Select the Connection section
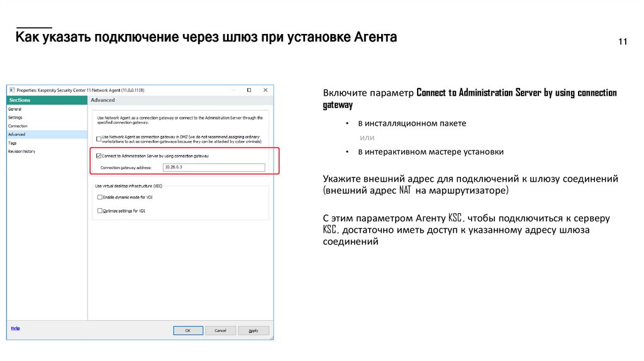Viewport: 644px width, 361px height. pyautogui.click(x=18, y=126)
